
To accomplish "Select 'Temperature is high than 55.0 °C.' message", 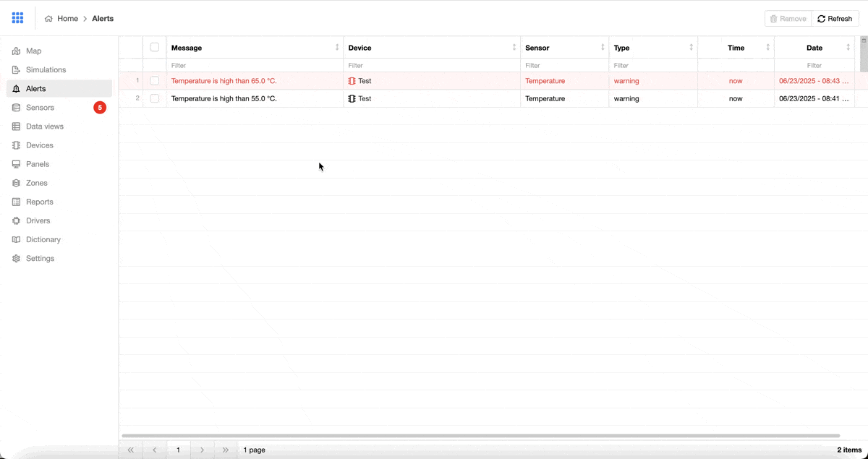I will (224, 98).
